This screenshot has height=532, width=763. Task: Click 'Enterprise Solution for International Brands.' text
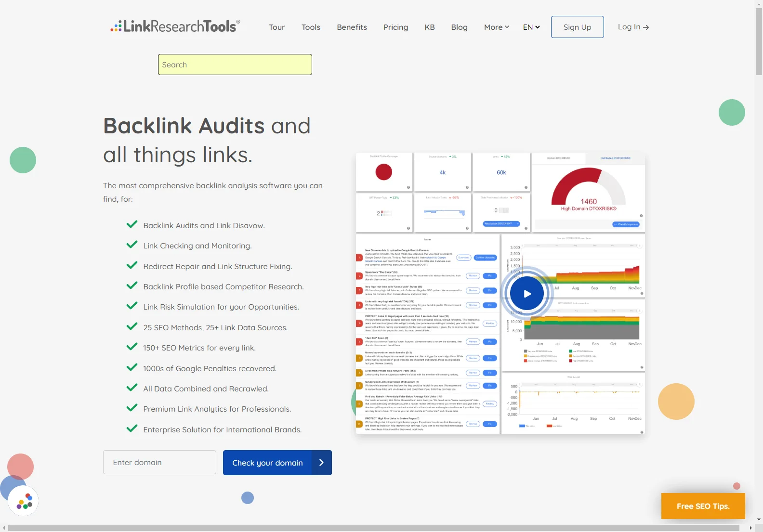223,429
